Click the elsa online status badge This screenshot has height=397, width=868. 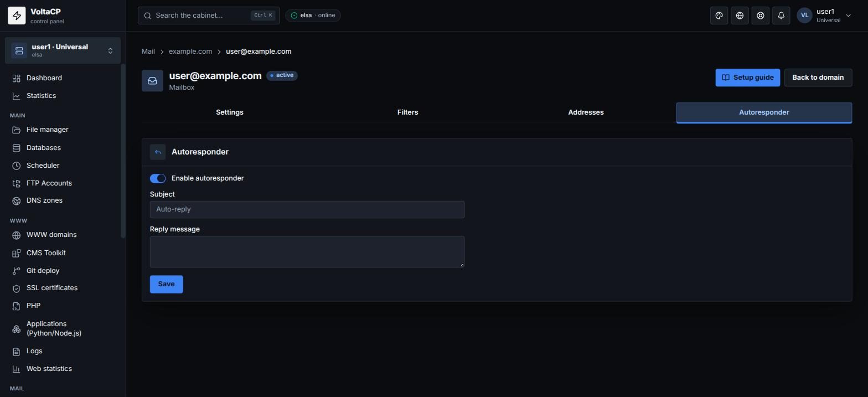pyautogui.click(x=313, y=16)
